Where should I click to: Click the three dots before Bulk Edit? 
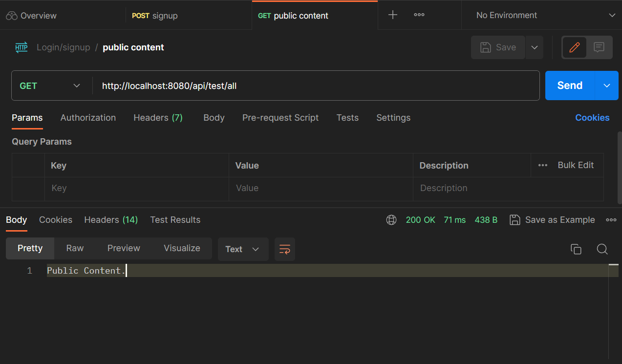[x=542, y=165]
